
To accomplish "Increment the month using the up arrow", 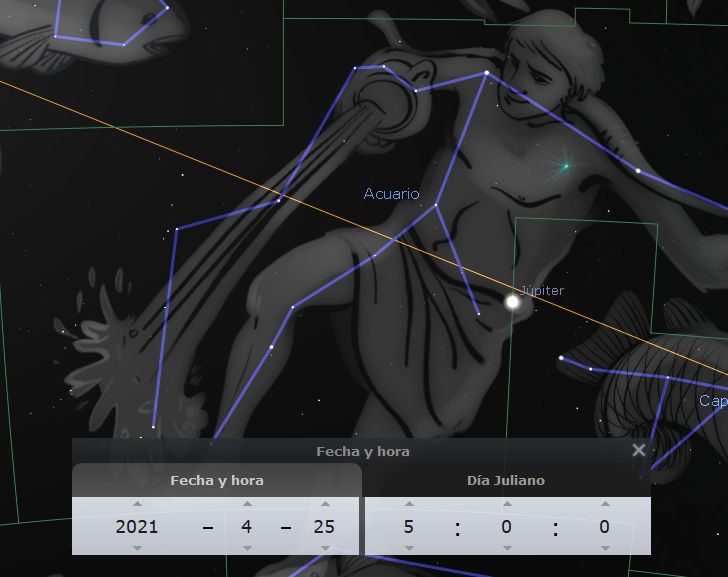I will coord(247,503).
